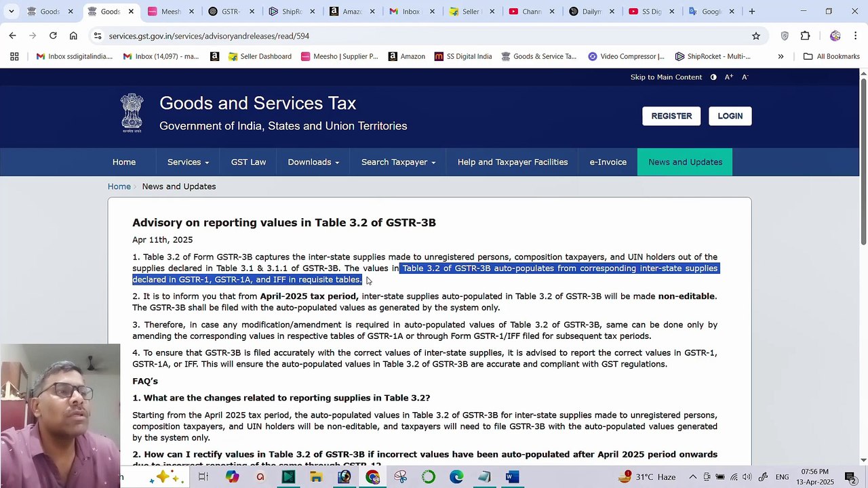Open the GST Law menu
This screenshot has height=488, width=868.
click(248, 162)
